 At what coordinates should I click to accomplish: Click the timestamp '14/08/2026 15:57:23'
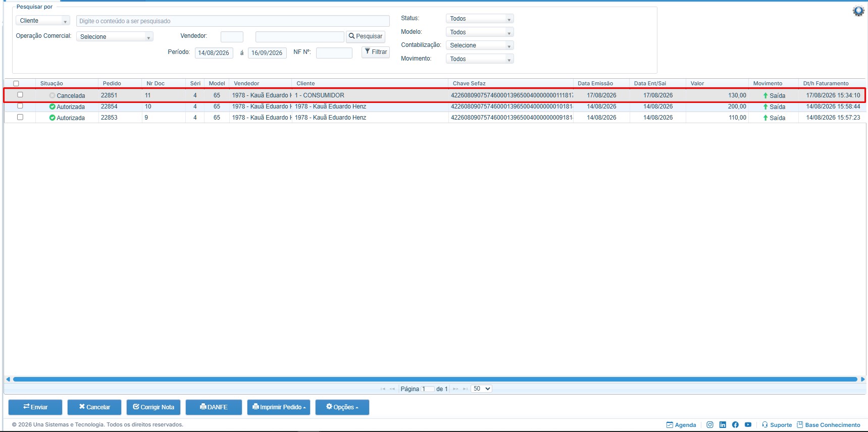coord(833,118)
